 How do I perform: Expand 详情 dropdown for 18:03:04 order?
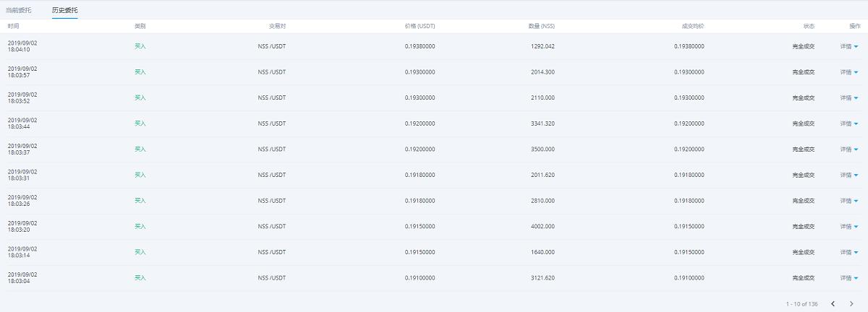[849, 277]
